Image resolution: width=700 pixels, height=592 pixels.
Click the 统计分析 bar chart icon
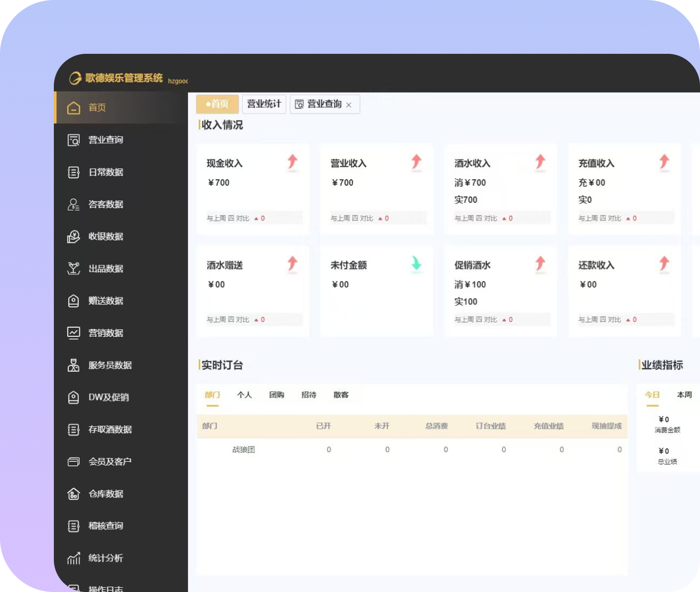coord(74,558)
